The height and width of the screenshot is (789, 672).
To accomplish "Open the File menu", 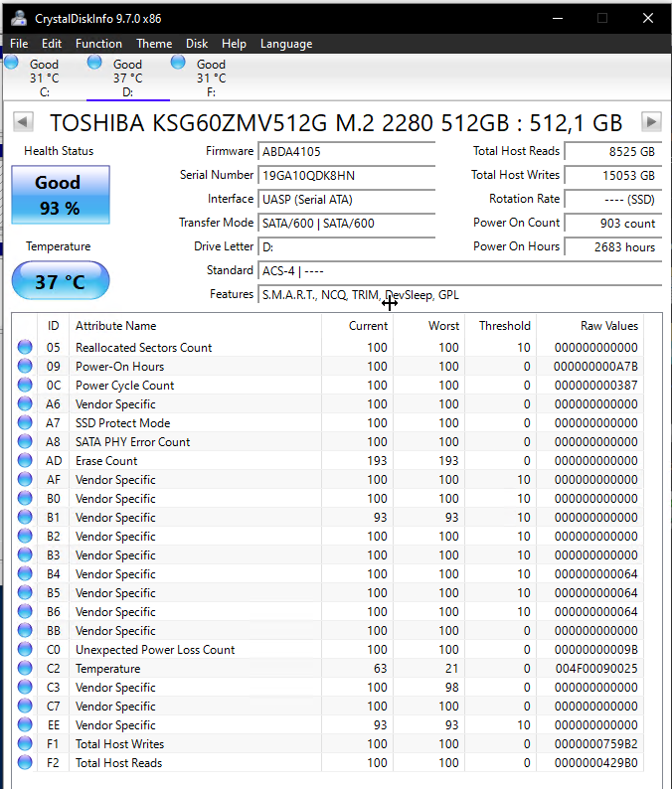I will click(19, 44).
